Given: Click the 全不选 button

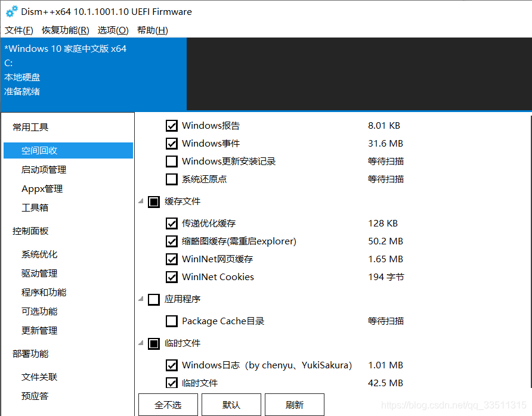Looking at the screenshot, I should tap(168, 405).
